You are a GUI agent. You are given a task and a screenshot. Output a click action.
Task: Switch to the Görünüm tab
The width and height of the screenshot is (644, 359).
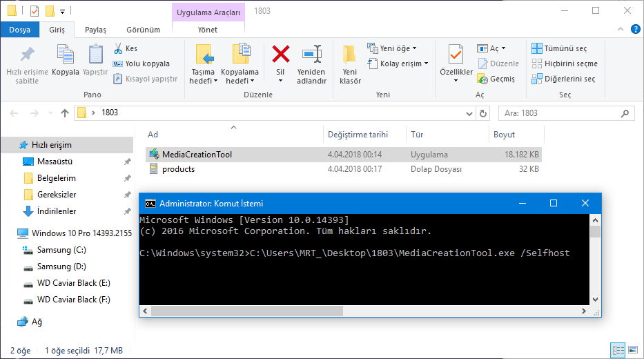tap(143, 30)
